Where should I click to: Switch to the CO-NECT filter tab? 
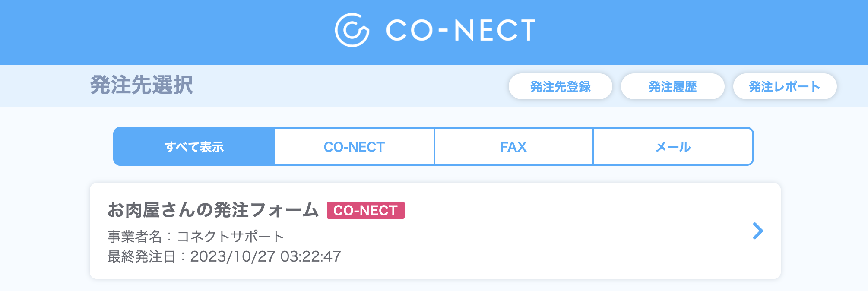pyautogui.click(x=354, y=146)
